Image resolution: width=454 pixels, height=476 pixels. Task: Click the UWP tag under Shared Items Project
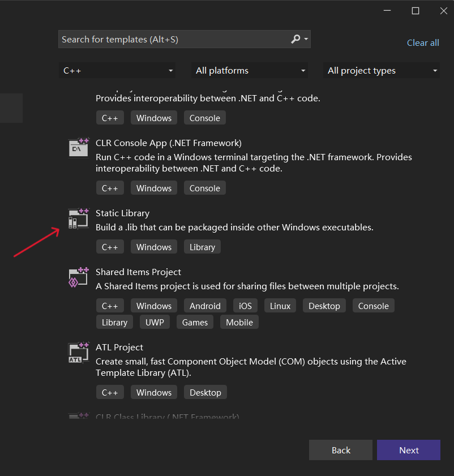[x=154, y=321]
